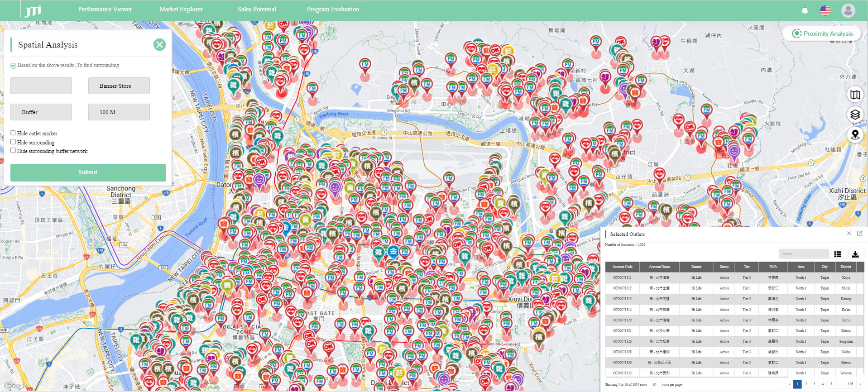Click the location pin tool icon
Viewport: 868px width, 392px height.
click(x=855, y=134)
